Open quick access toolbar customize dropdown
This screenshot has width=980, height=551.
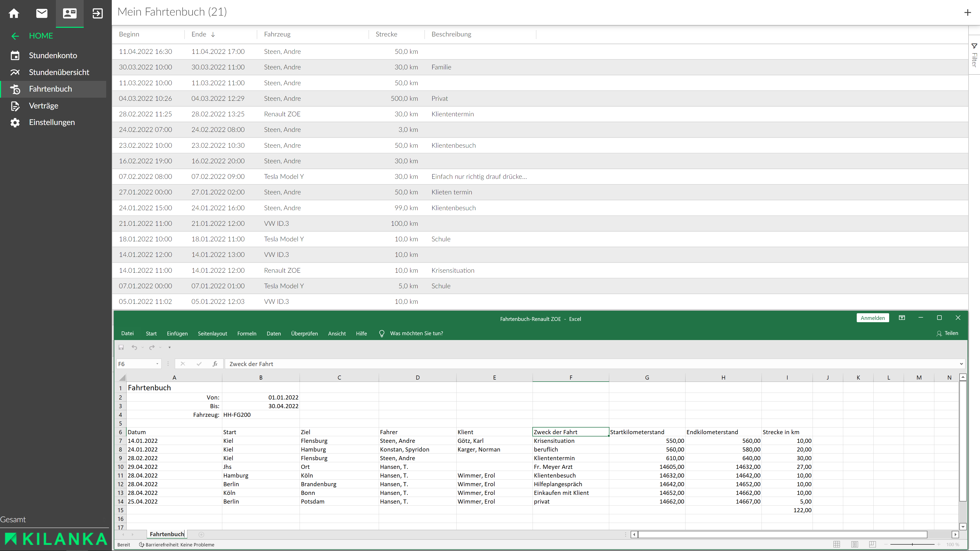click(x=169, y=347)
